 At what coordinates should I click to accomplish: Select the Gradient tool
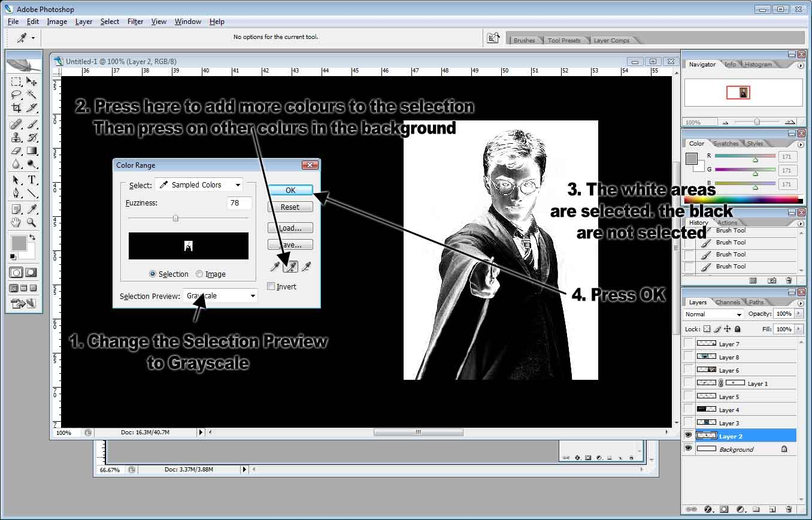pos(32,151)
